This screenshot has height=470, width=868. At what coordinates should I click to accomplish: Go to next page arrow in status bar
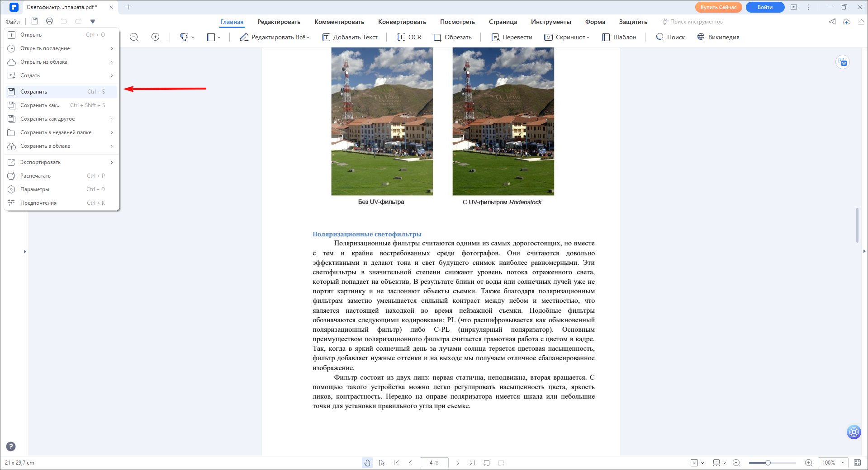click(458, 463)
